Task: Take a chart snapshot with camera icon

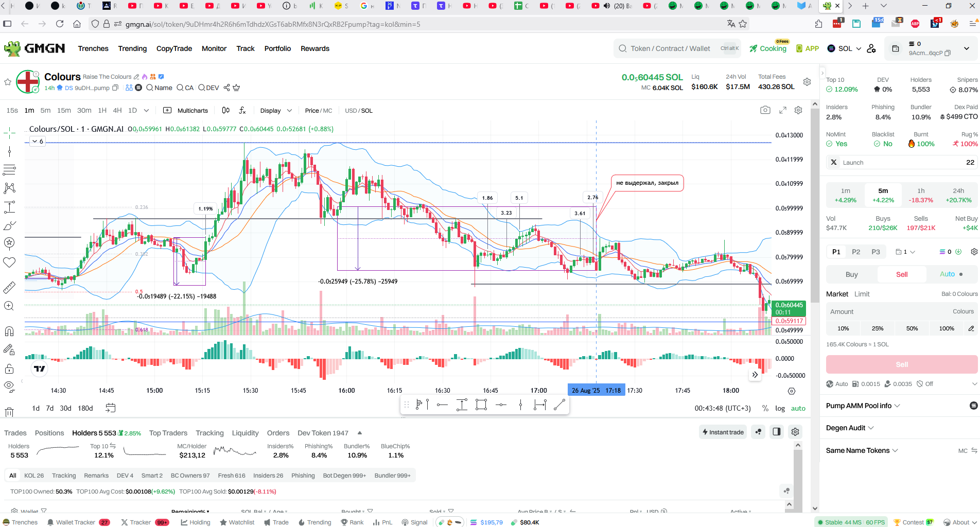Action: pos(765,110)
